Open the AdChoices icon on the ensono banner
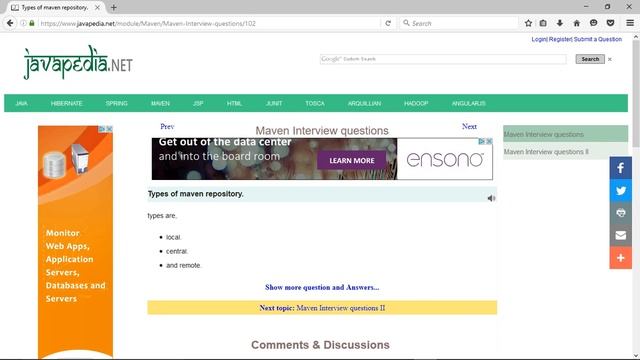 pos(482,141)
